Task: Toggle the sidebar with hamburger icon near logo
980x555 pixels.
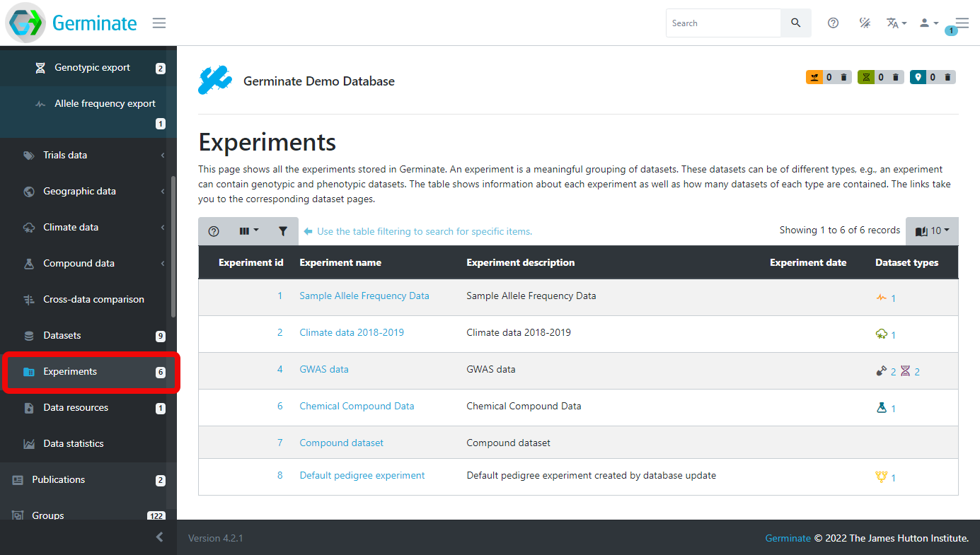Action: (x=159, y=23)
